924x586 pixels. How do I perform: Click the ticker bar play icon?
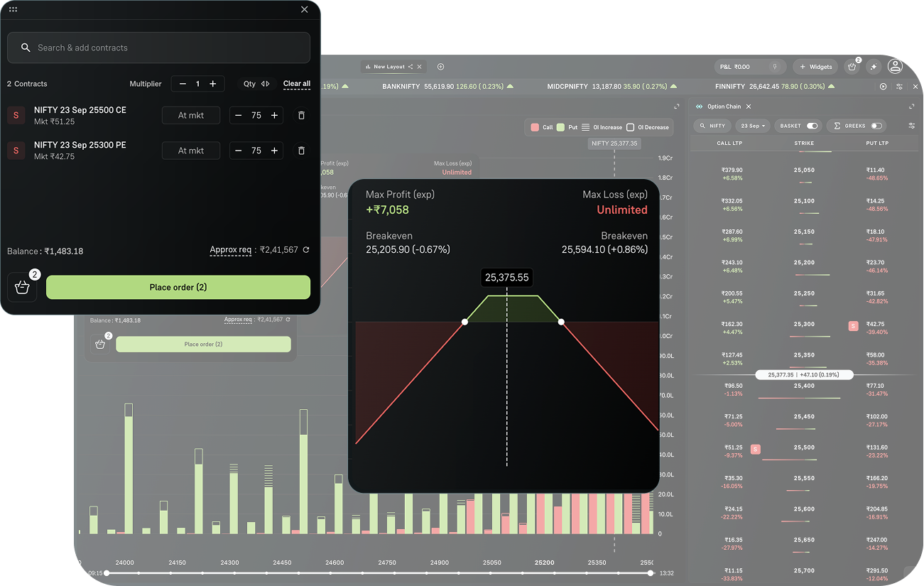point(884,87)
